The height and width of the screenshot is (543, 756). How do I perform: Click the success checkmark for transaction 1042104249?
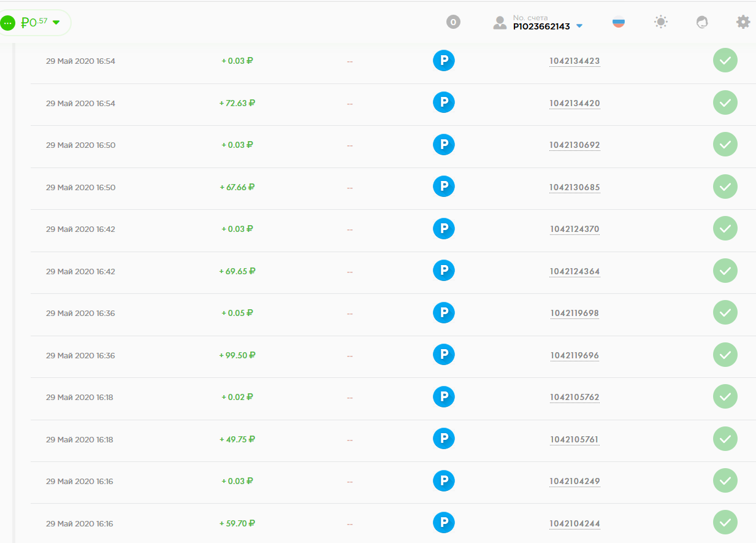click(x=725, y=481)
